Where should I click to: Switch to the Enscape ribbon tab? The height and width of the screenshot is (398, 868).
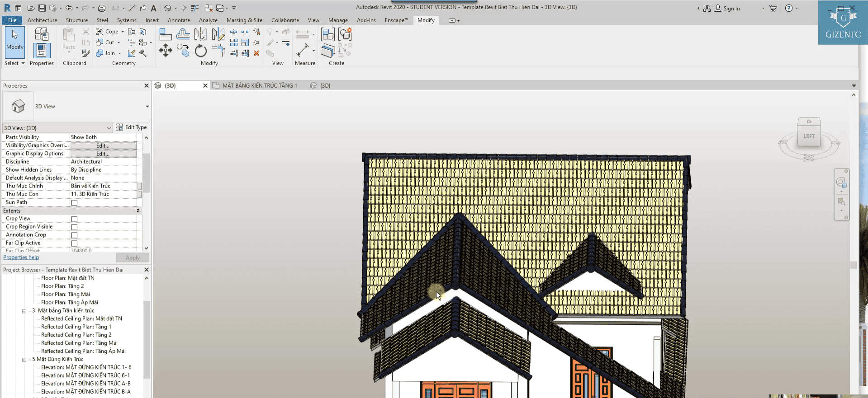pyautogui.click(x=396, y=20)
